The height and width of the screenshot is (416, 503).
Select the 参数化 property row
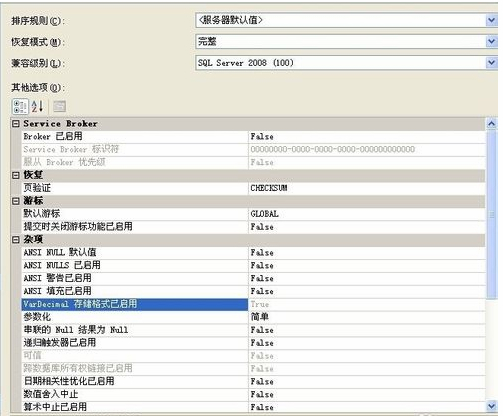click(135, 317)
